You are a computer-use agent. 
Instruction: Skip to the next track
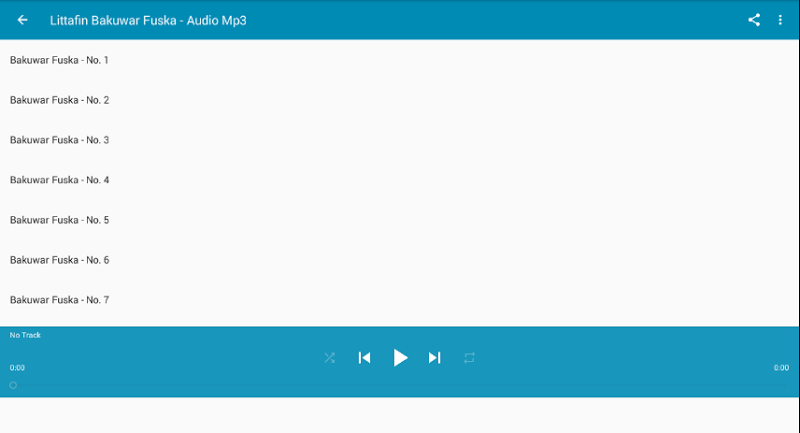434,358
